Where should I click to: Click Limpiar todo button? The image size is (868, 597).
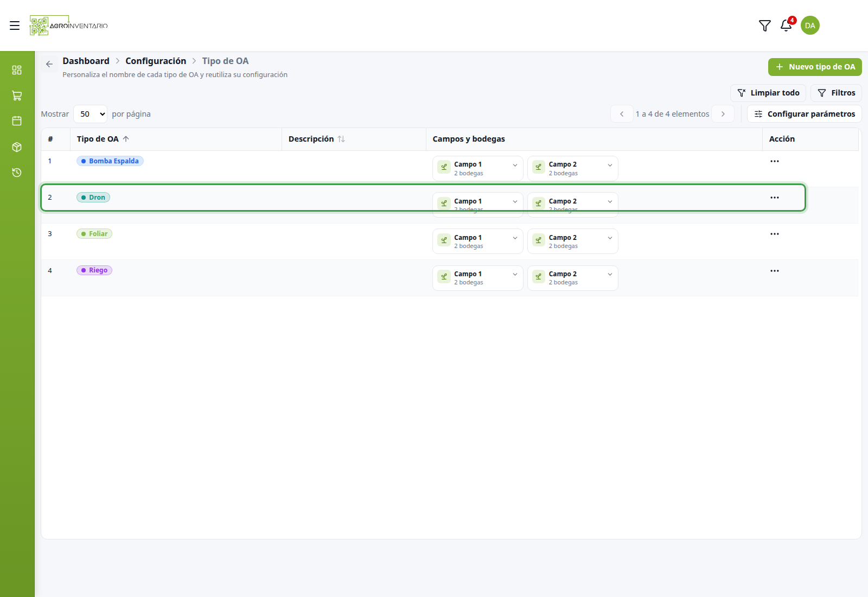768,93
